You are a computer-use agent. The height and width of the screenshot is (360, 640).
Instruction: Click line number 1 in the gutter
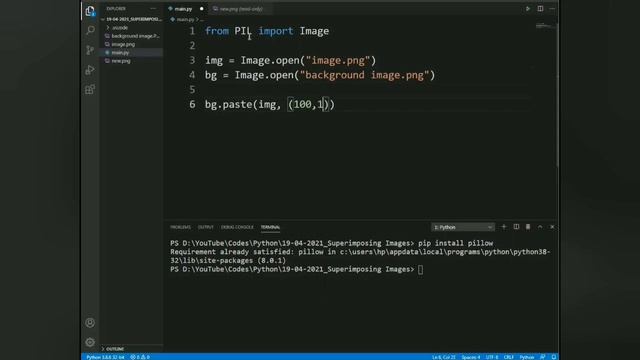(192, 31)
